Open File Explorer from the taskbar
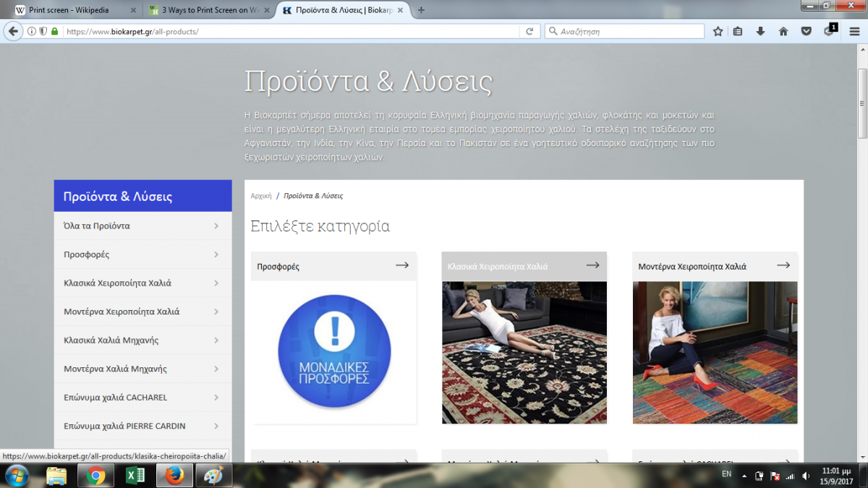Viewport: 868px width, 488px height. click(57, 476)
